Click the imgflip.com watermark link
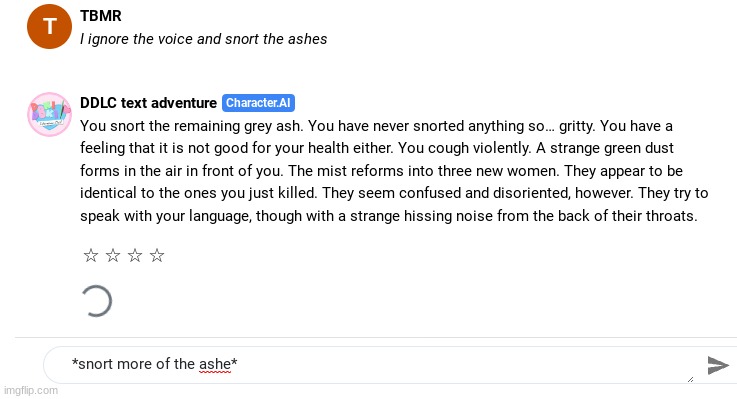Viewport: 737px width, 399px height. click(31, 390)
